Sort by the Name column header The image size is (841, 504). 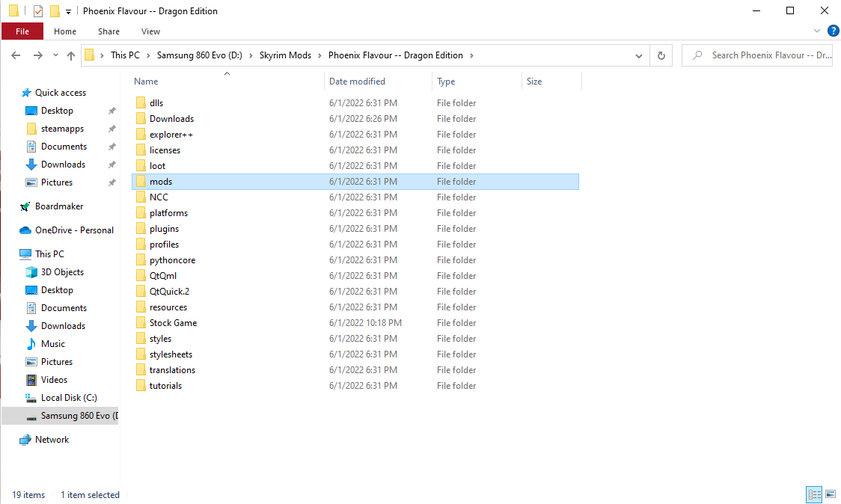(146, 82)
